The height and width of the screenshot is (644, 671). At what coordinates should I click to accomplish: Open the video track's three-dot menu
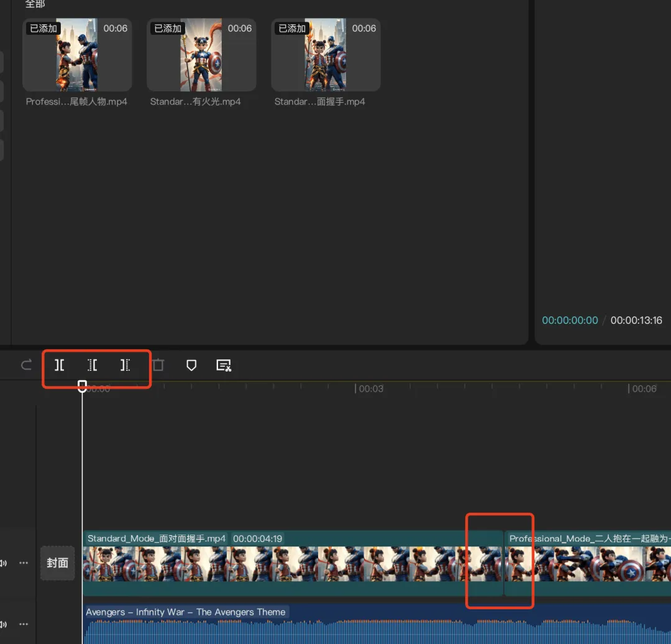tap(24, 563)
